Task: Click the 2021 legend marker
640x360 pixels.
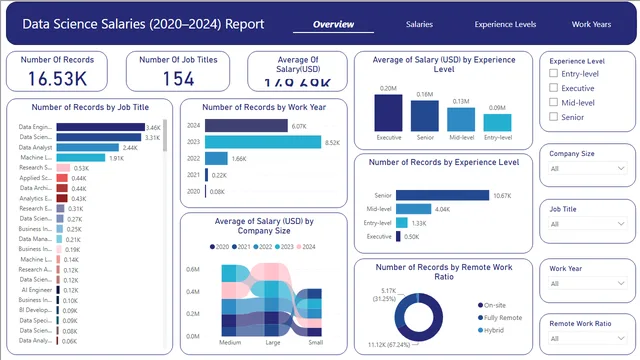Action: 234,247
